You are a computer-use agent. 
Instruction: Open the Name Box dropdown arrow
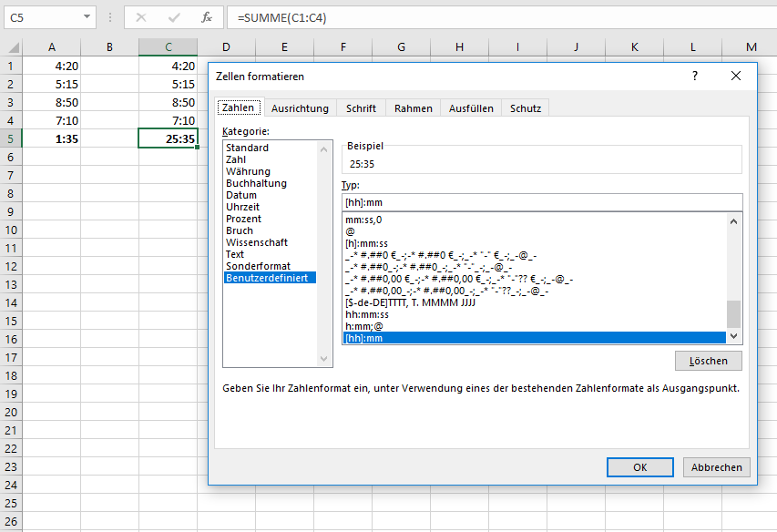87,16
